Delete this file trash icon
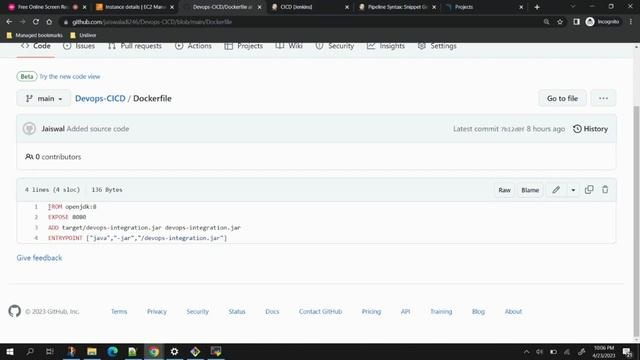The image size is (640, 360). pos(605,189)
